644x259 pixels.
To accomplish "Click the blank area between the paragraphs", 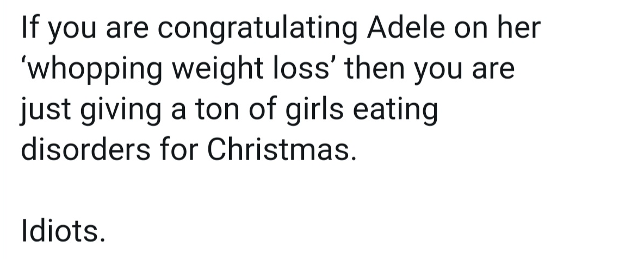I will point(322,191).
